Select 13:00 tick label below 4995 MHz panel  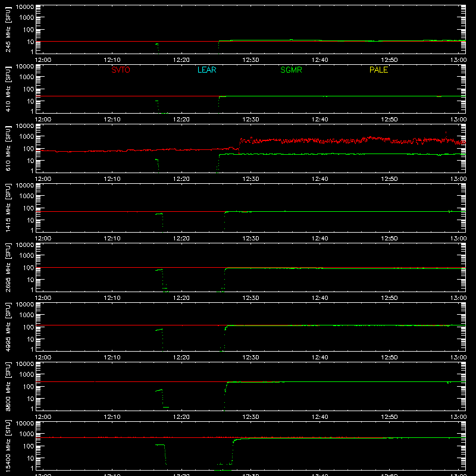[x=458, y=358]
